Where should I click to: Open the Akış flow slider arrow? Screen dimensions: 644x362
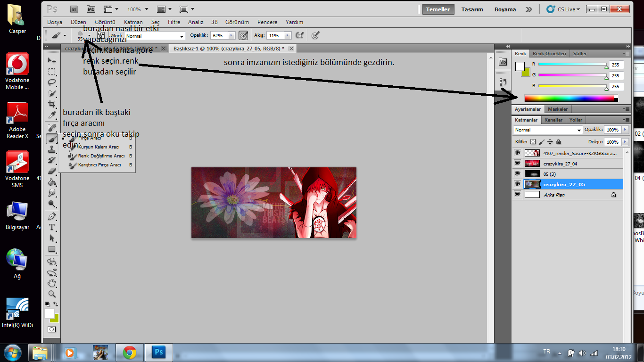coord(287,35)
